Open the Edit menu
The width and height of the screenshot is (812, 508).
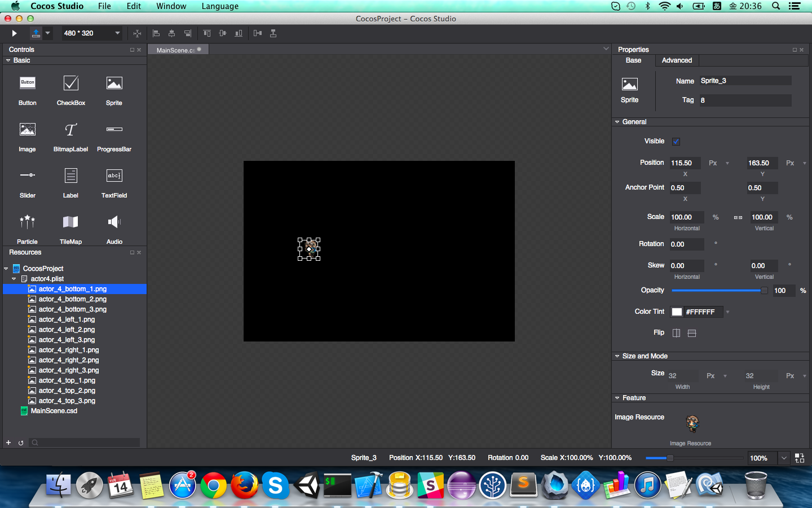(134, 6)
